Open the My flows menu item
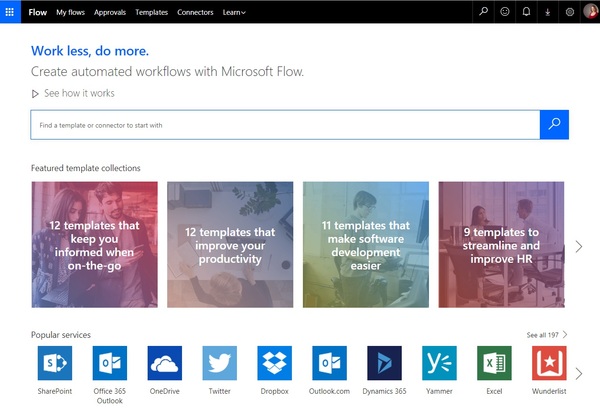 click(70, 12)
